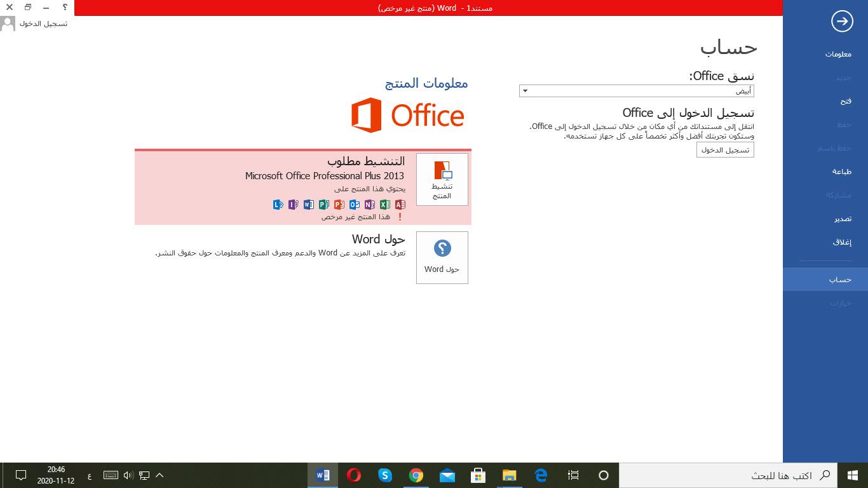868x488 pixels.
Task: Open the Mail app from the taskbar
Action: (447, 475)
